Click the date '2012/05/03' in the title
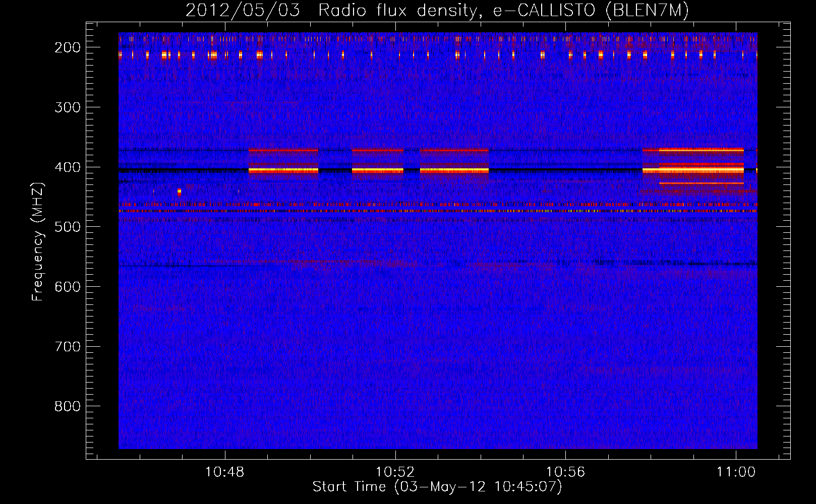The image size is (816, 504). [243, 11]
